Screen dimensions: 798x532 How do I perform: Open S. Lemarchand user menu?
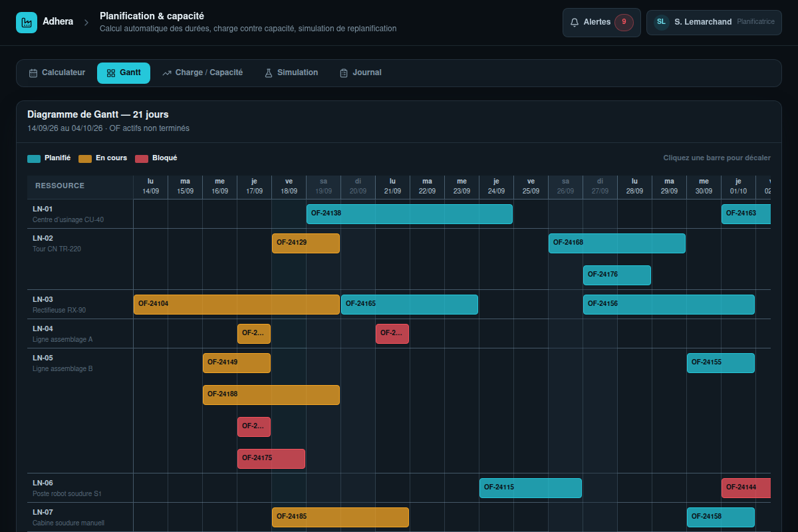pos(714,22)
